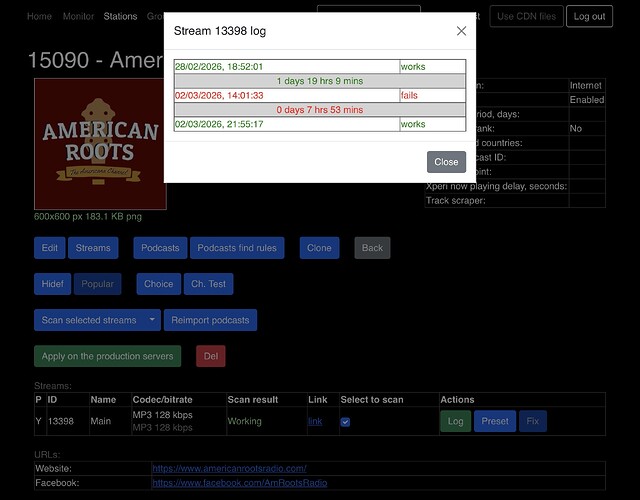Click stream ID 13398 in table
640x500 pixels.
[x=61, y=421]
